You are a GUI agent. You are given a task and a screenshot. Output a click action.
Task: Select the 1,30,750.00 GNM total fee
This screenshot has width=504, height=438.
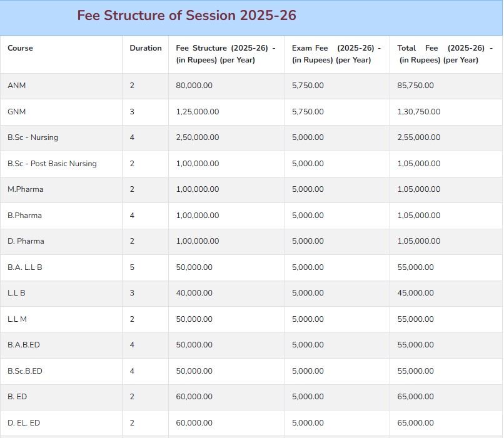[419, 112]
